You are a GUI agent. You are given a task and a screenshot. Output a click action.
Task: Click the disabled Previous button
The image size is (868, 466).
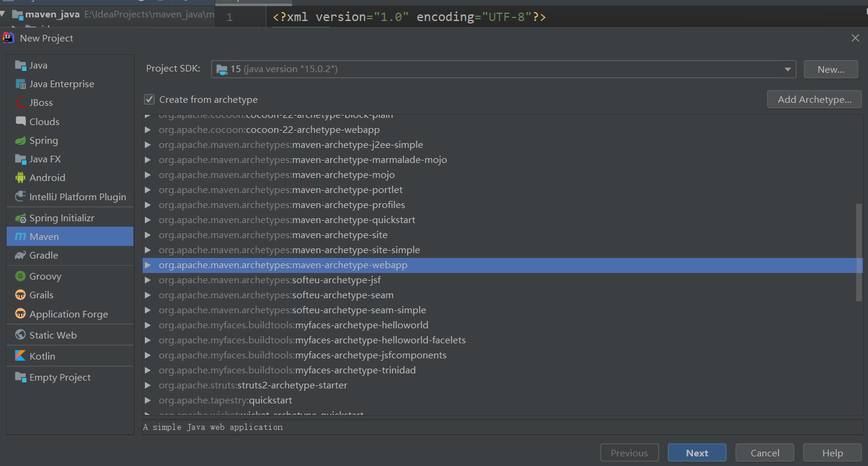(x=629, y=453)
